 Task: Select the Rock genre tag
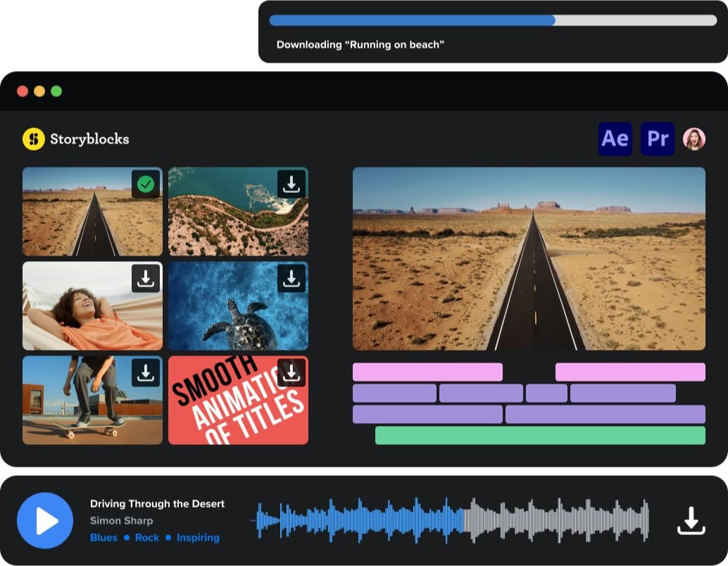point(146,537)
